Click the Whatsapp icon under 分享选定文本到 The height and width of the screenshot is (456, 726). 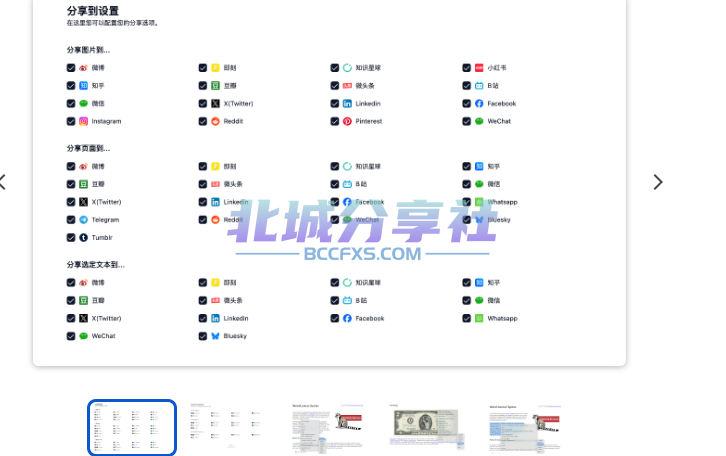(479, 318)
